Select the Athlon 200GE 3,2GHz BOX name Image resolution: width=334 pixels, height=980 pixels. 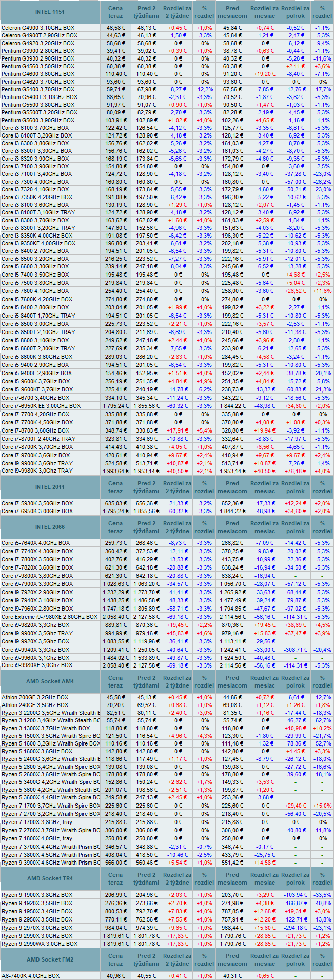[x=35, y=697]
